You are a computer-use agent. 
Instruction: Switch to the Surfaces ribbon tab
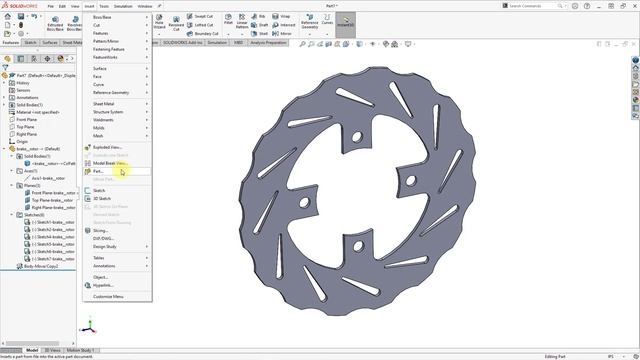(x=50, y=42)
